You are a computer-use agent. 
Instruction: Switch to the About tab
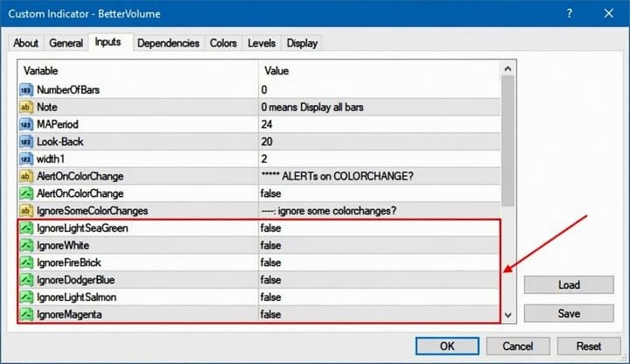pyautogui.click(x=25, y=43)
